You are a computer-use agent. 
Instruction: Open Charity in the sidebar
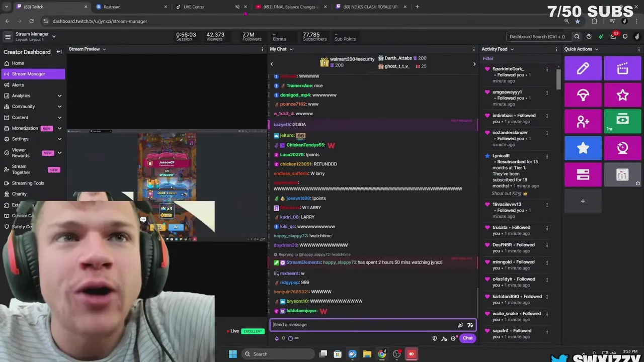pos(33,194)
